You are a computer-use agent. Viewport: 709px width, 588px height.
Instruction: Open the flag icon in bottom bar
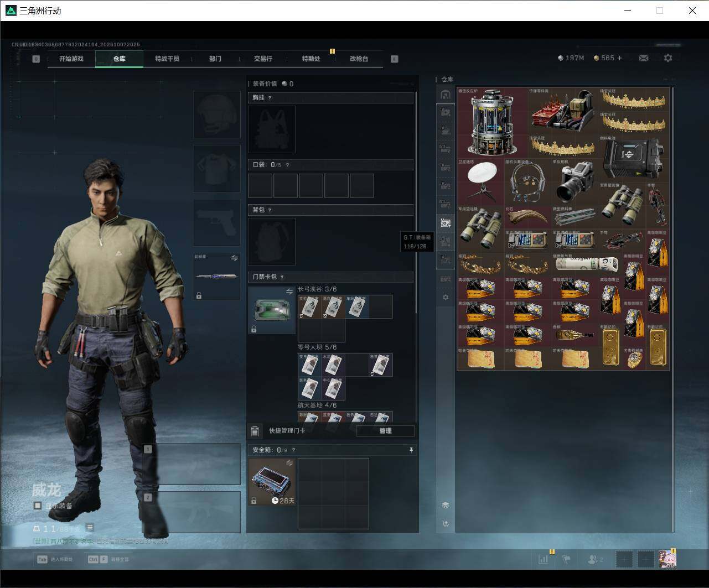coord(566,559)
